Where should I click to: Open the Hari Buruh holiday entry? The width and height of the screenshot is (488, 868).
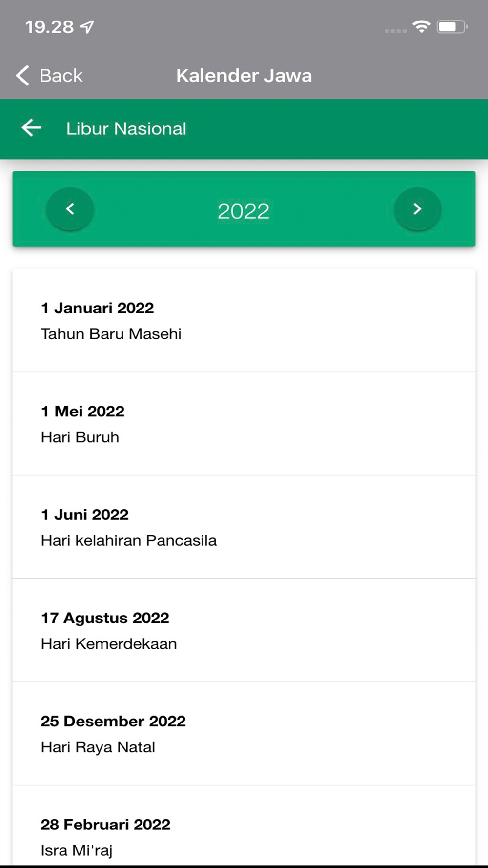click(80, 437)
